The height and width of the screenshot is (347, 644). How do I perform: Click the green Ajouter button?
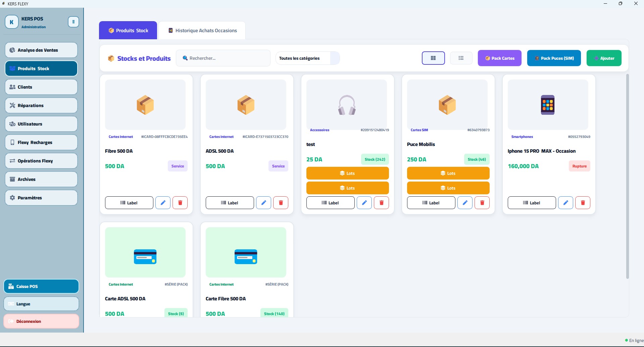tap(604, 58)
